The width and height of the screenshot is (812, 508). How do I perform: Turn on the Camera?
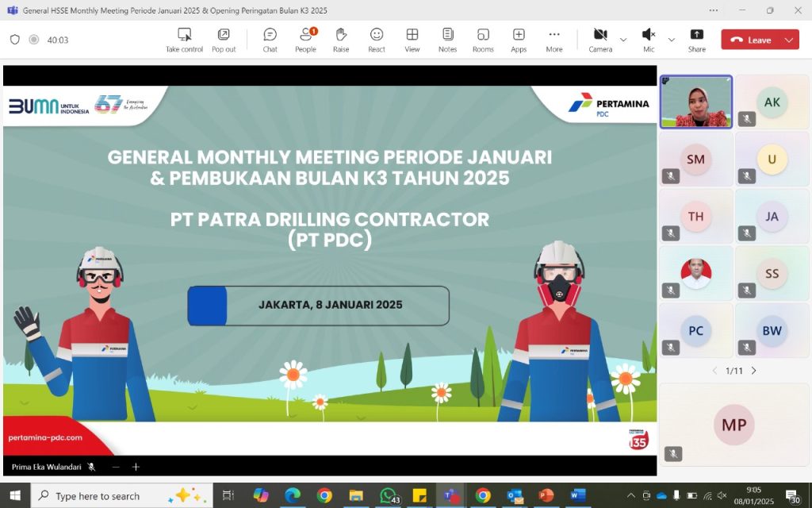coord(600,40)
